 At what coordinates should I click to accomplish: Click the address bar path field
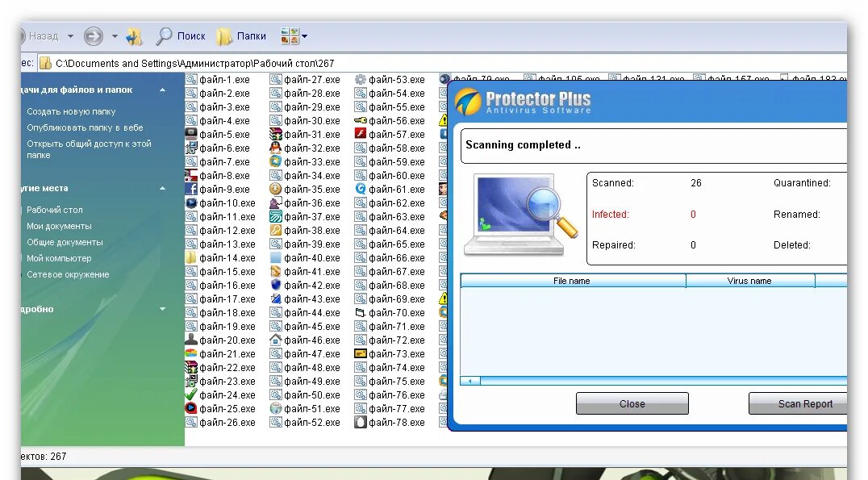coord(443,63)
